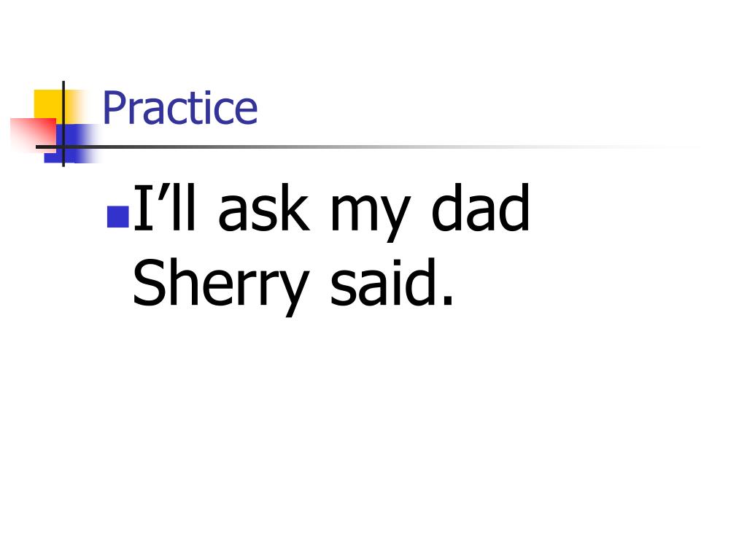Image resolution: width=747 pixels, height=560 pixels.
Task: Click the blue square bullet marker
Action: (x=118, y=217)
